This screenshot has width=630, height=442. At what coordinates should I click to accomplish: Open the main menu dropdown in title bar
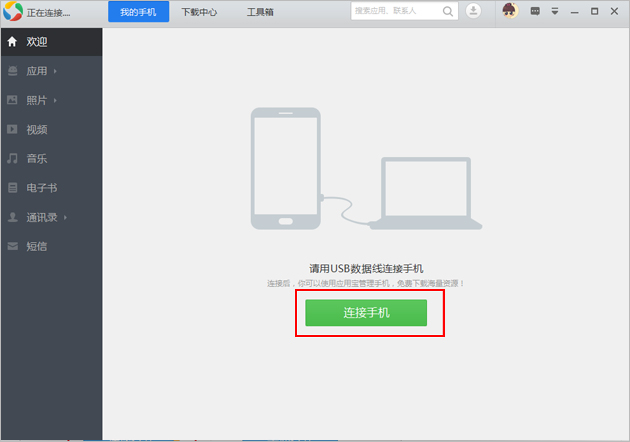(x=555, y=11)
